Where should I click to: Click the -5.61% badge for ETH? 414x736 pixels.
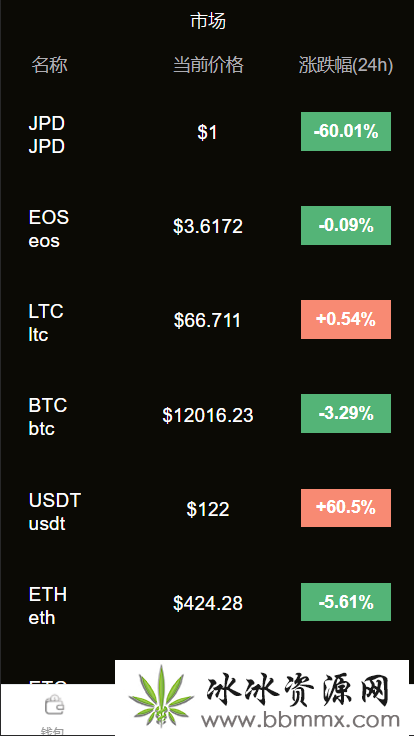346,602
